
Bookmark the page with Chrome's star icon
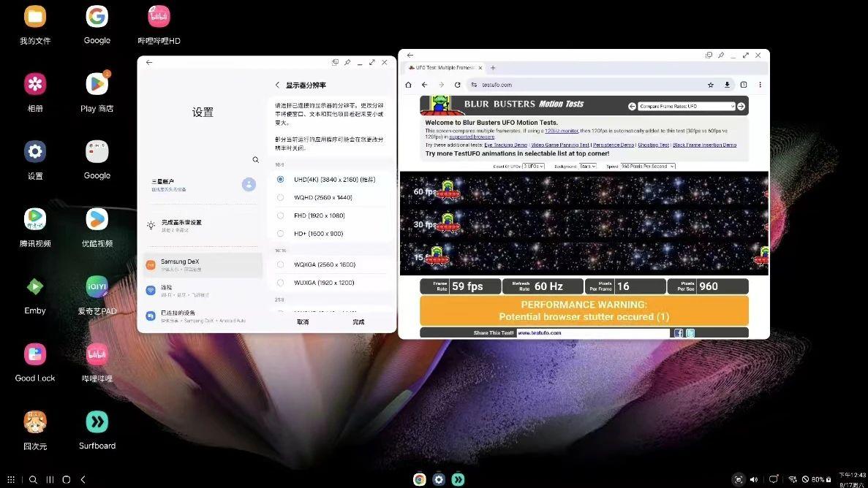point(710,85)
